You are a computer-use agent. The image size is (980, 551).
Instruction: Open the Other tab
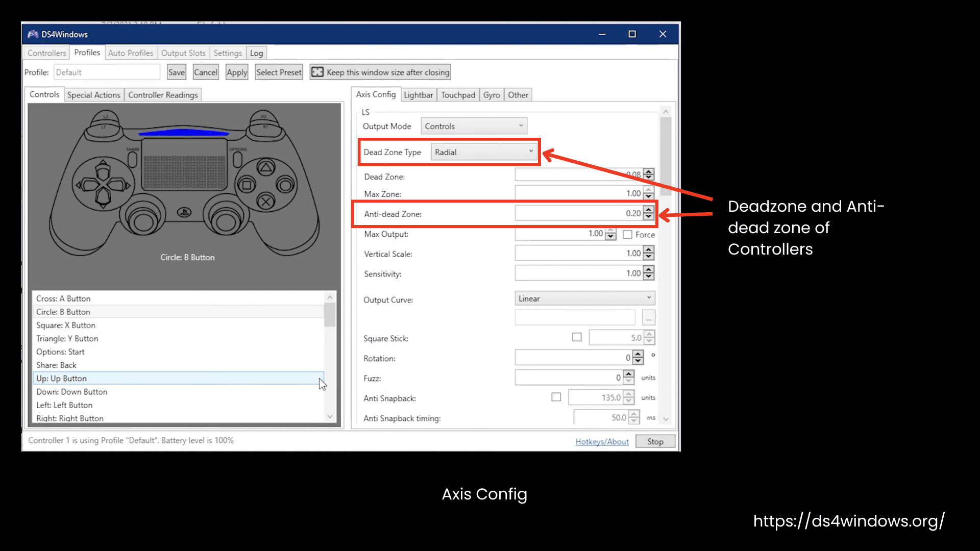518,95
